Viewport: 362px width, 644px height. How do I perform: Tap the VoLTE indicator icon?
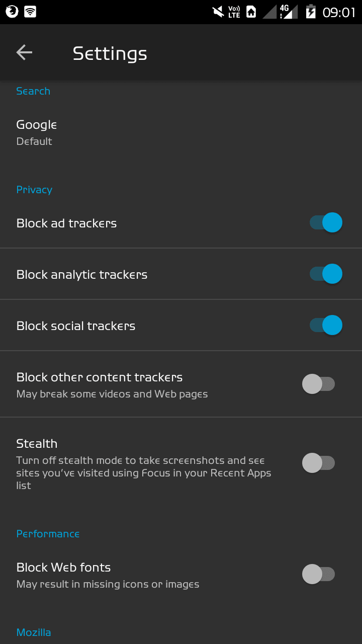[234, 12]
